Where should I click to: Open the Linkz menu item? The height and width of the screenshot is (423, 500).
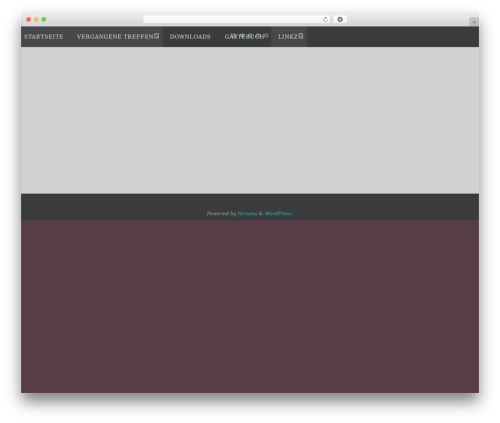point(288,37)
